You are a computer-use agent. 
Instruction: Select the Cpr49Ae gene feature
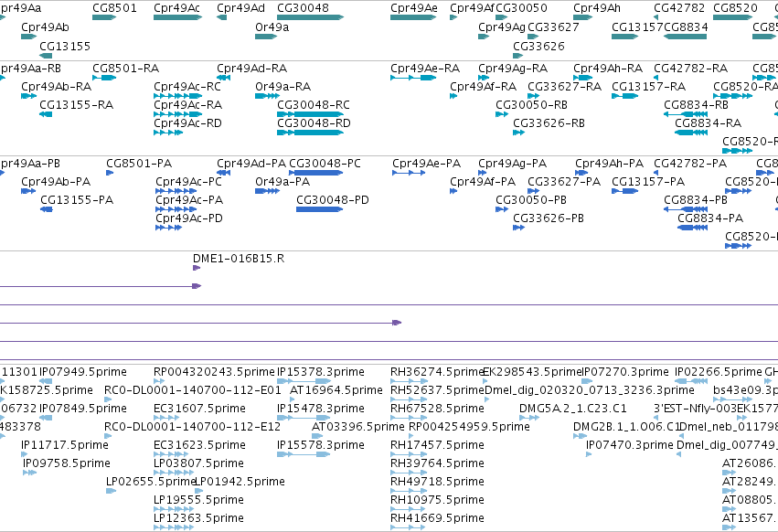click(x=413, y=17)
